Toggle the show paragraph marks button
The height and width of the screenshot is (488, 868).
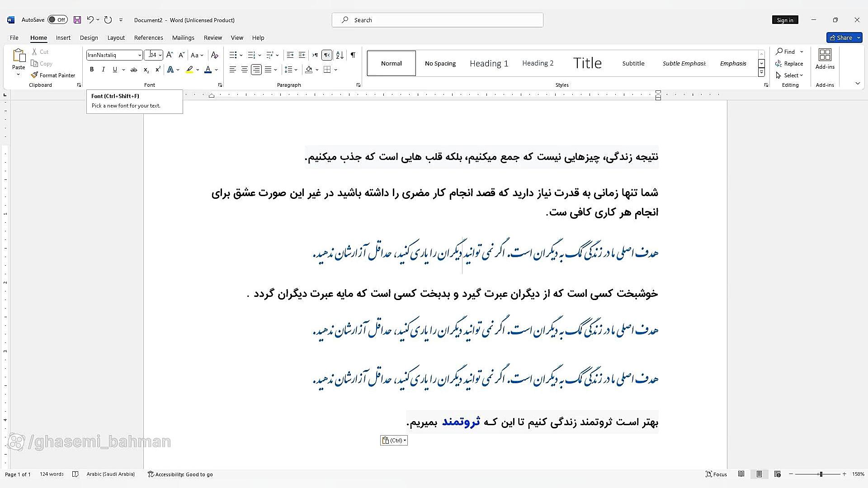coord(353,55)
